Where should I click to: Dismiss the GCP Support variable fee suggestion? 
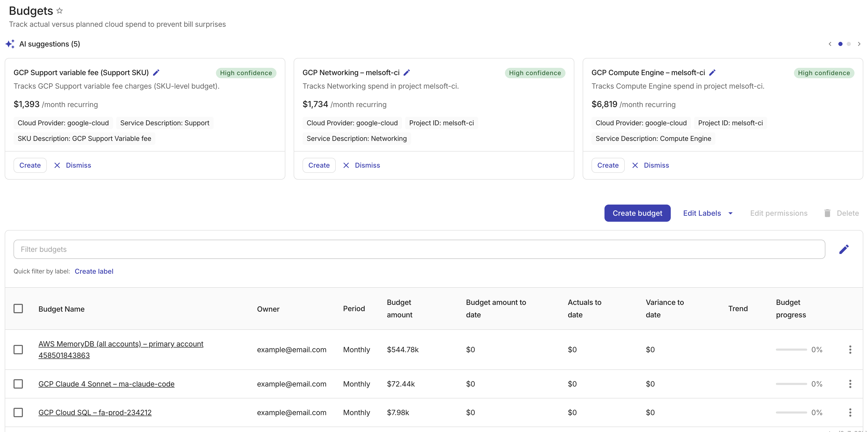(73, 165)
